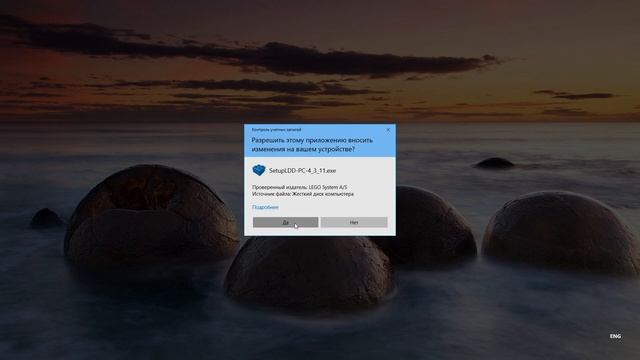Decline the UAC prompt with Нет button
This screenshot has height=360, width=640.
tap(354, 222)
